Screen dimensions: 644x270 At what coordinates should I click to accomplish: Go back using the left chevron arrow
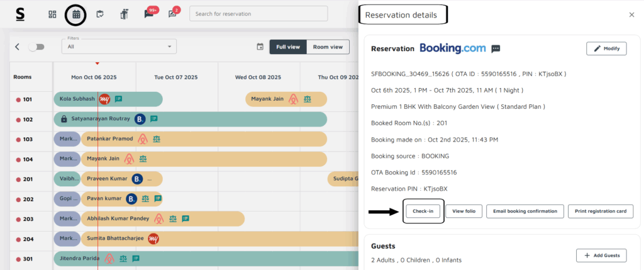click(x=18, y=47)
